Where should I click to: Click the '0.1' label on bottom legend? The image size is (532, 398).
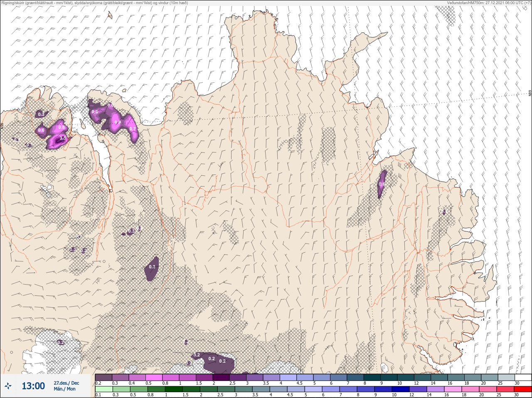98,395
